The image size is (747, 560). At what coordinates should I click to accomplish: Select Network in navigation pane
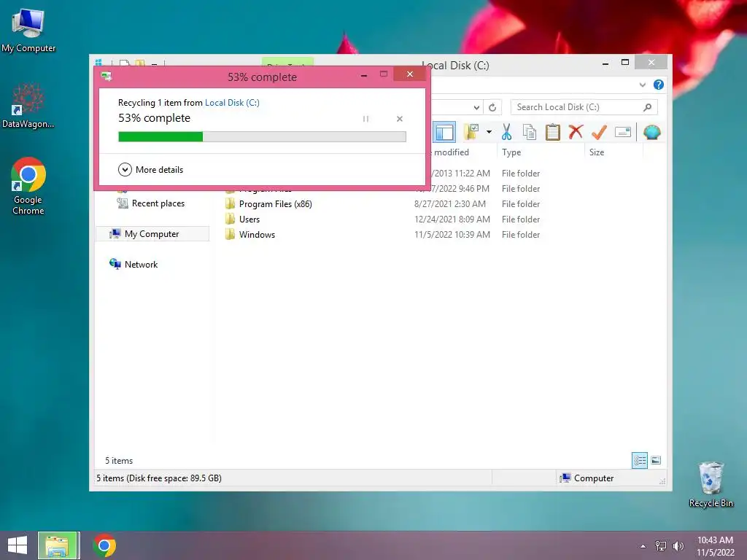click(133, 264)
